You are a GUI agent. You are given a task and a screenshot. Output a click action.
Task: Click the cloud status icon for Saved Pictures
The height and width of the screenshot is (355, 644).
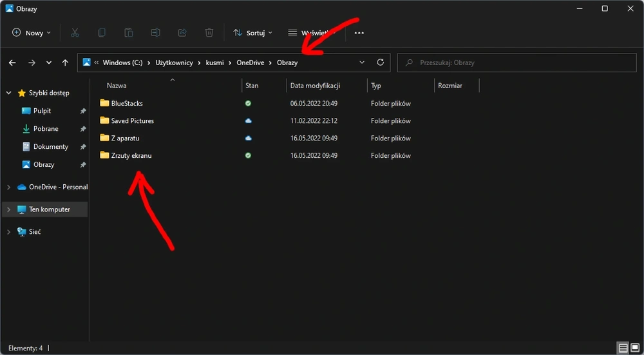click(248, 120)
